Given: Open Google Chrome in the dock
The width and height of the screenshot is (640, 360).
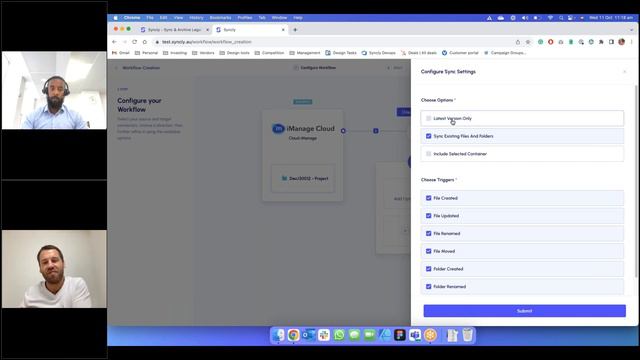Looking at the screenshot, I should point(293,335).
